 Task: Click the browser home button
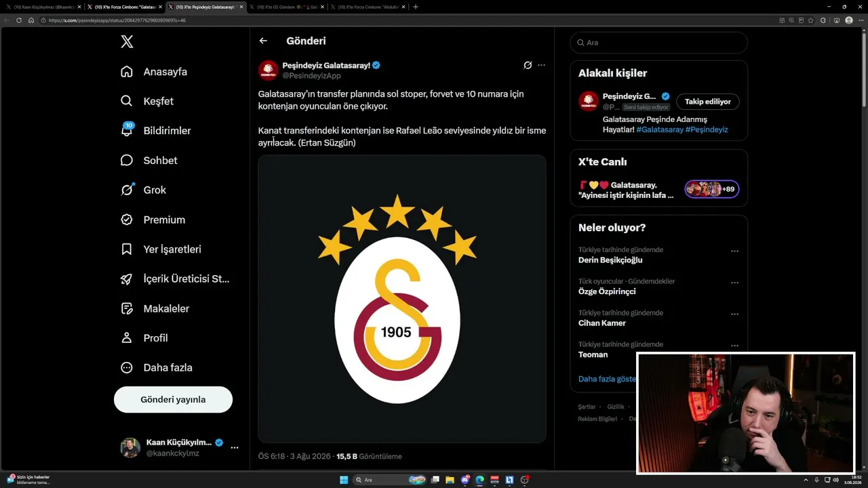tap(31, 20)
